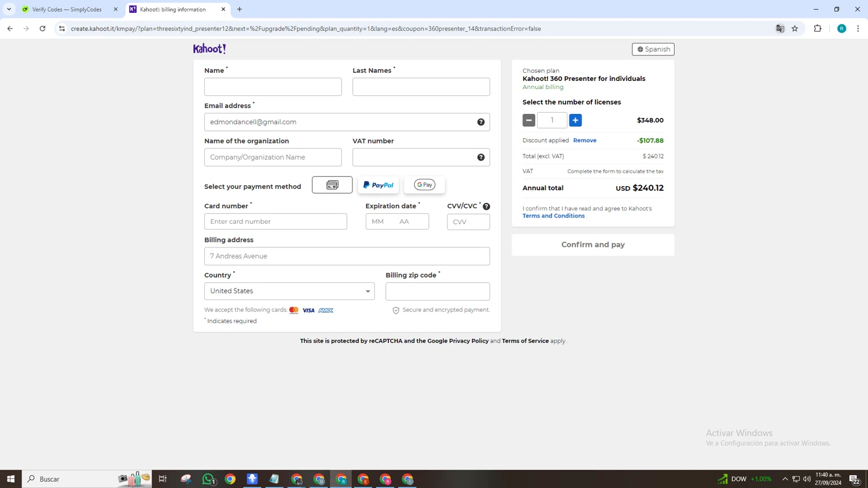Click the email address help icon

coord(480,122)
